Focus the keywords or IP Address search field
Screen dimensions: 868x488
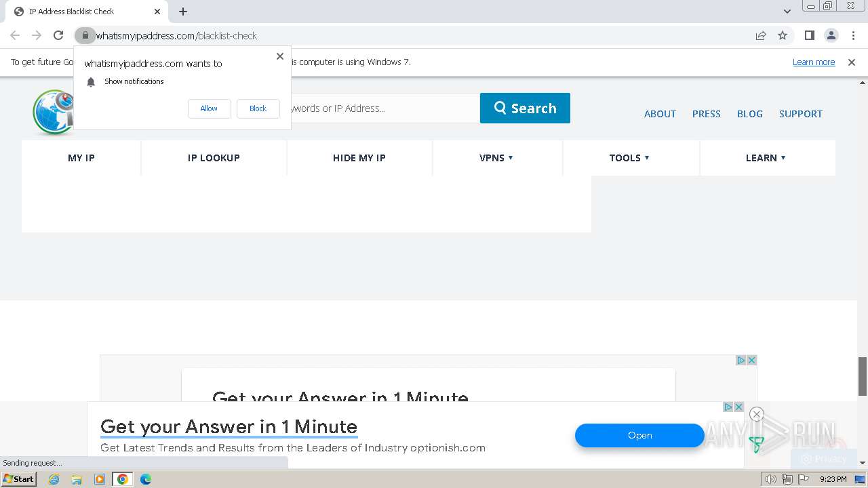click(385, 108)
